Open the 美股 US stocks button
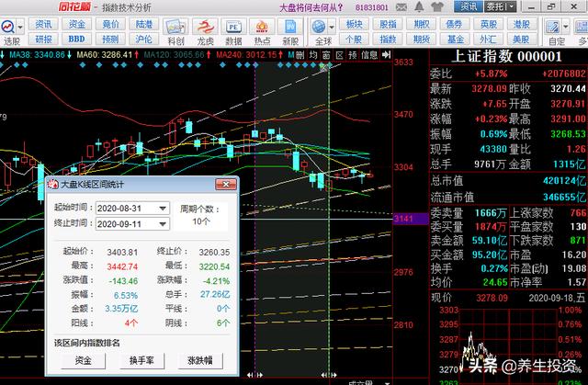 [x=522, y=39]
